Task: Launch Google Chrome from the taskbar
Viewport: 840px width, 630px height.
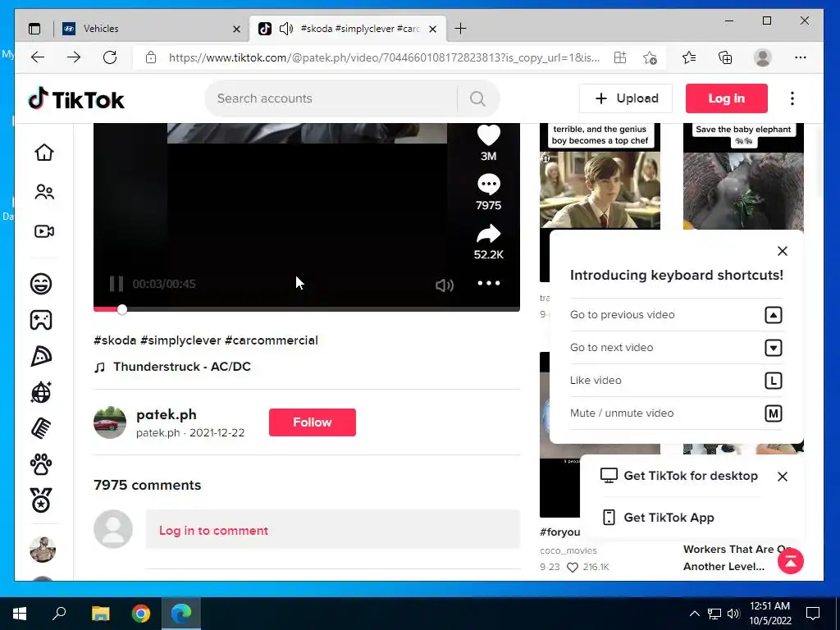Action: [141, 613]
